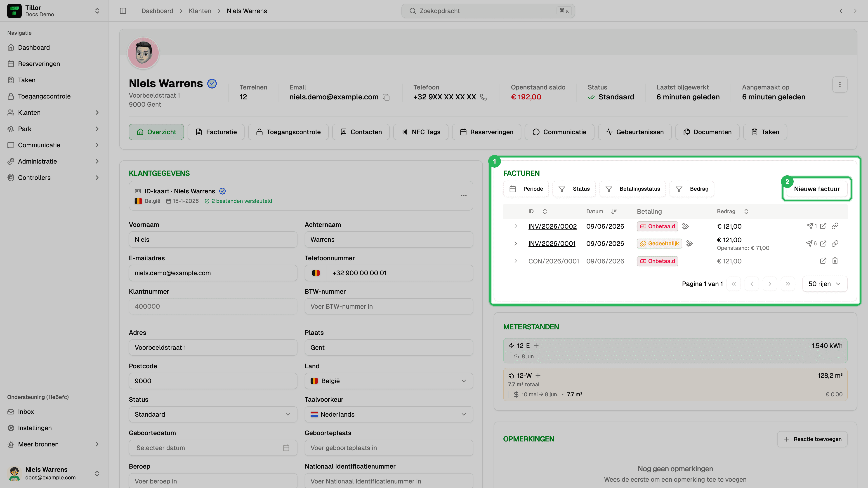868x488 pixels.
Task: Expand the Park sidebar menu
Action: (97, 129)
